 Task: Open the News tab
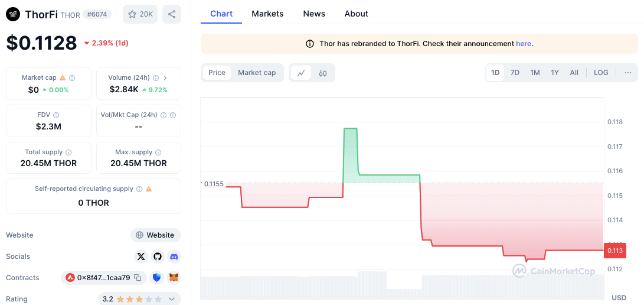314,14
